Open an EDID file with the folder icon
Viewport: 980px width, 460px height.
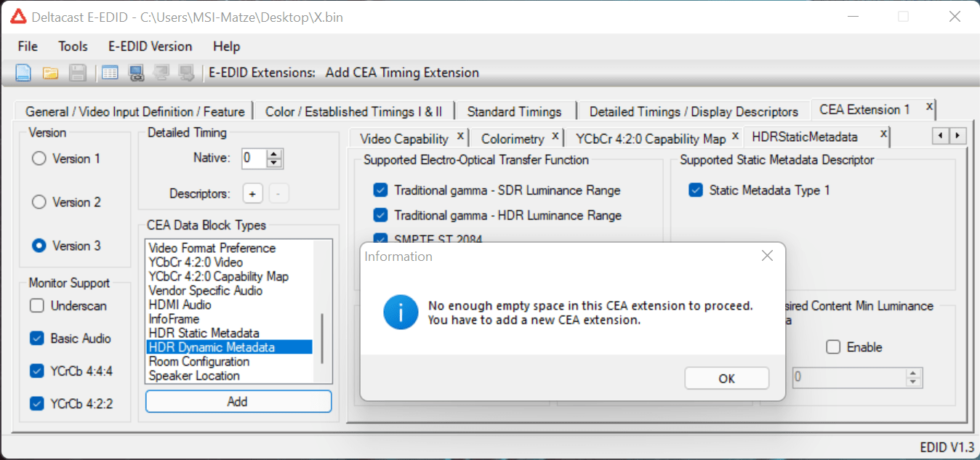tap(50, 73)
